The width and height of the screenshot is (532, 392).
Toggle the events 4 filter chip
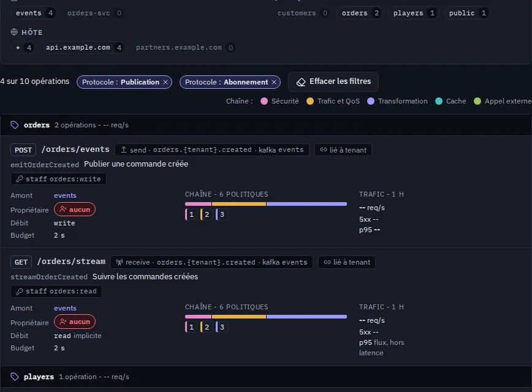pos(34,13)
